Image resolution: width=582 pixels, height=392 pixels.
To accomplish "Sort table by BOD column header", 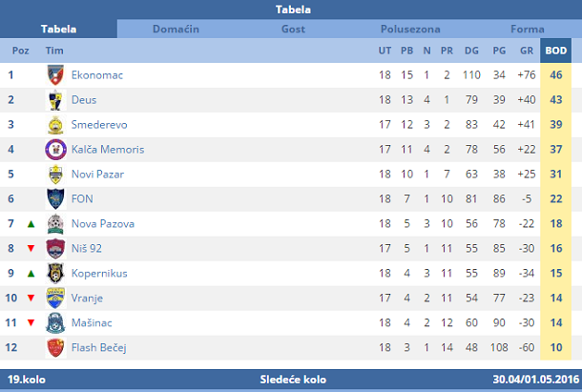I will click(x=556, y=51).
